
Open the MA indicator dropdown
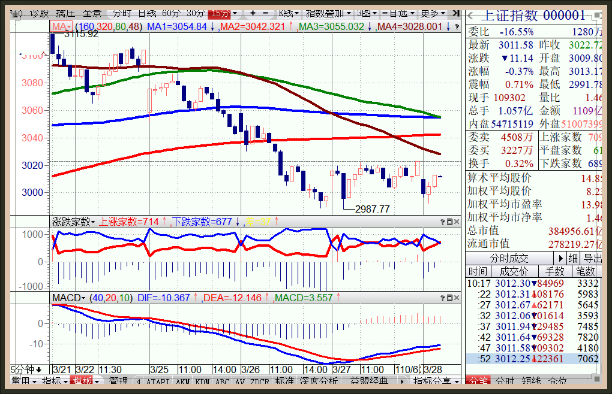[x=61, y=27]
